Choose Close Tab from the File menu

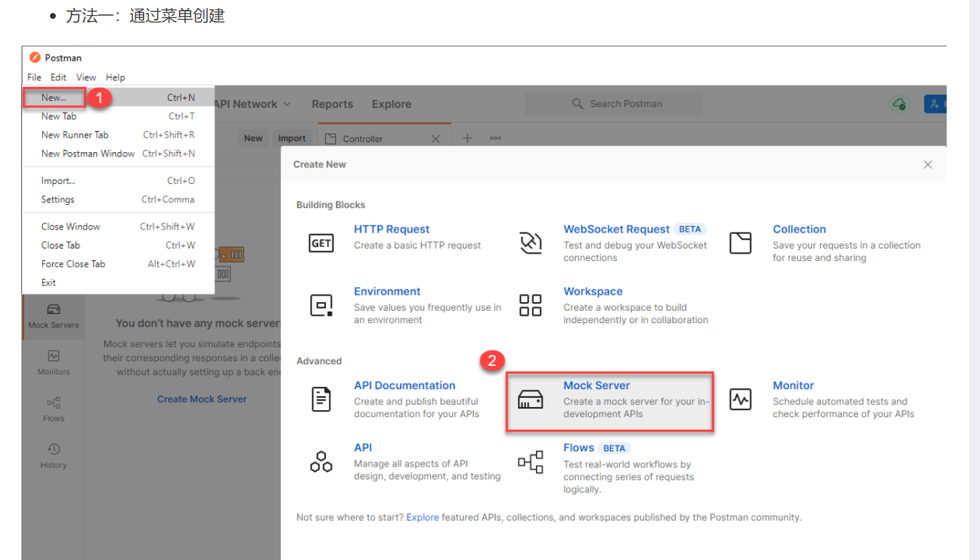[x=118, y=246]
